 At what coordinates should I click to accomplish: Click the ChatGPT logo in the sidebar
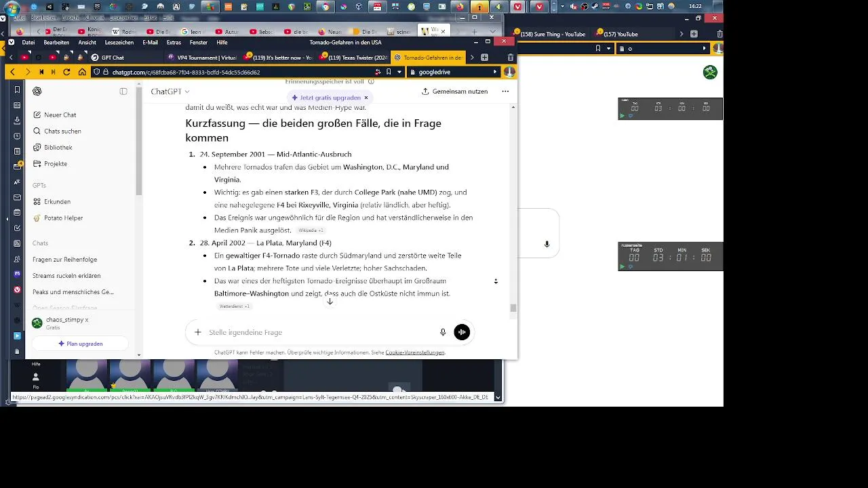click(37, 91)
